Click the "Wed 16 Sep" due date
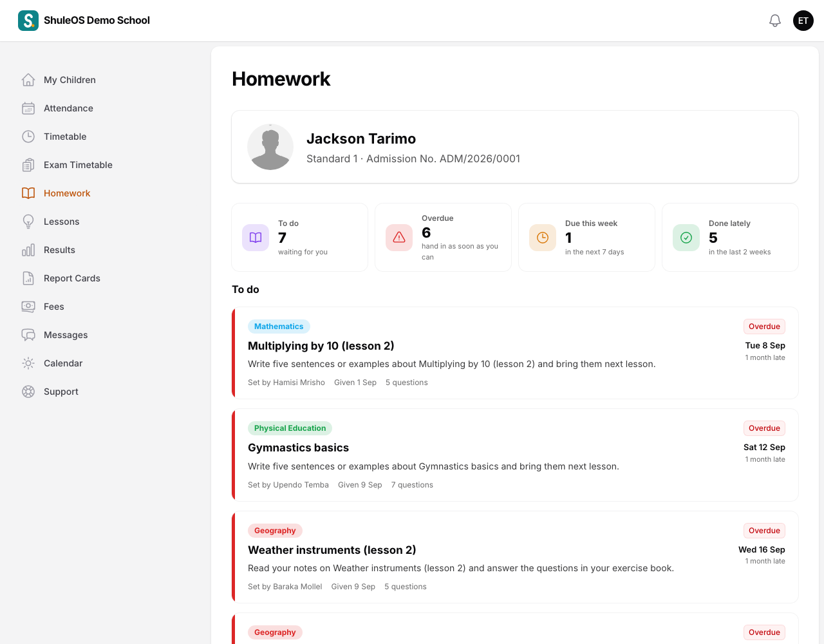 (762, 550)
